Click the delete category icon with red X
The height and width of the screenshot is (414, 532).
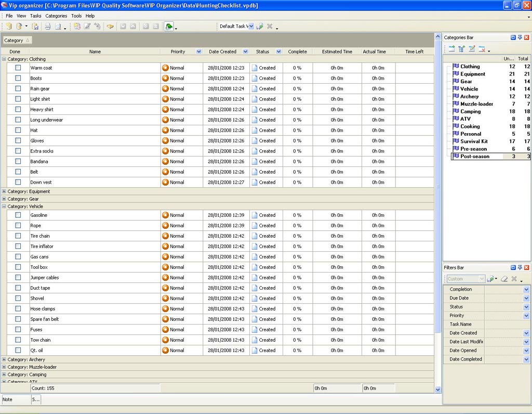(482, 49)
